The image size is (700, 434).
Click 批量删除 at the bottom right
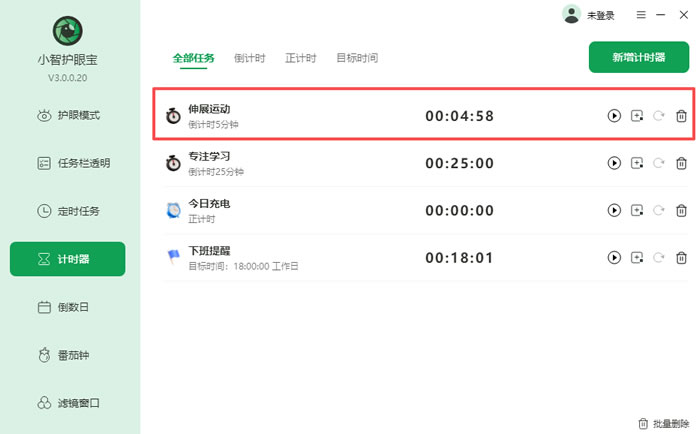point(663,423)
